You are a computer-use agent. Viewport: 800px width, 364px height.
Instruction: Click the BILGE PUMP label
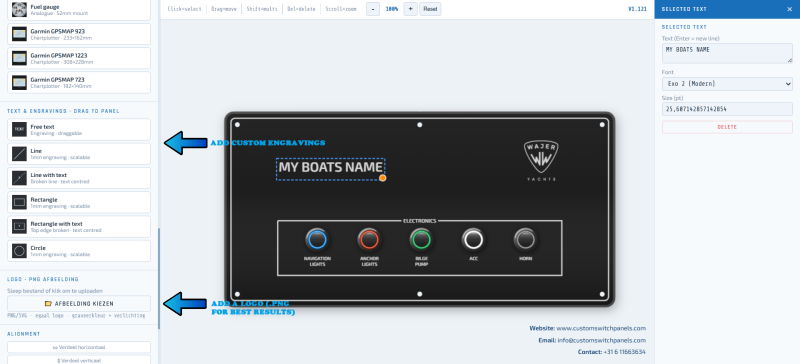(421, 261)
